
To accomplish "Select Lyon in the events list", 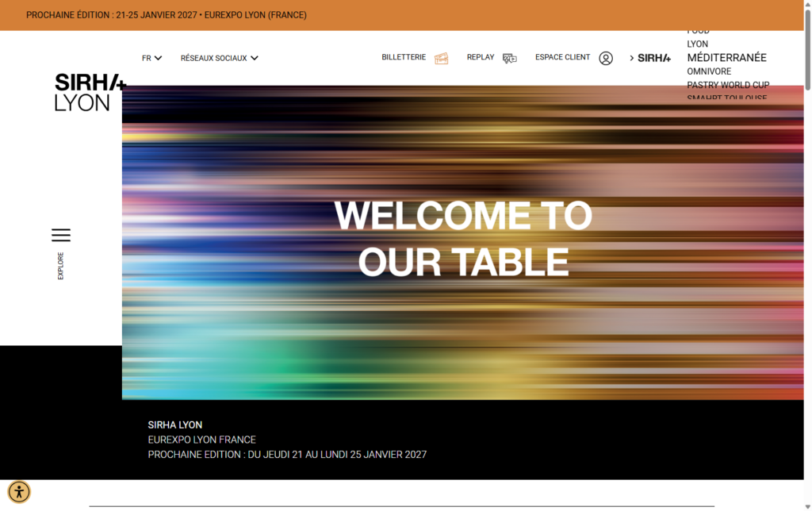I will coord(698,44).
